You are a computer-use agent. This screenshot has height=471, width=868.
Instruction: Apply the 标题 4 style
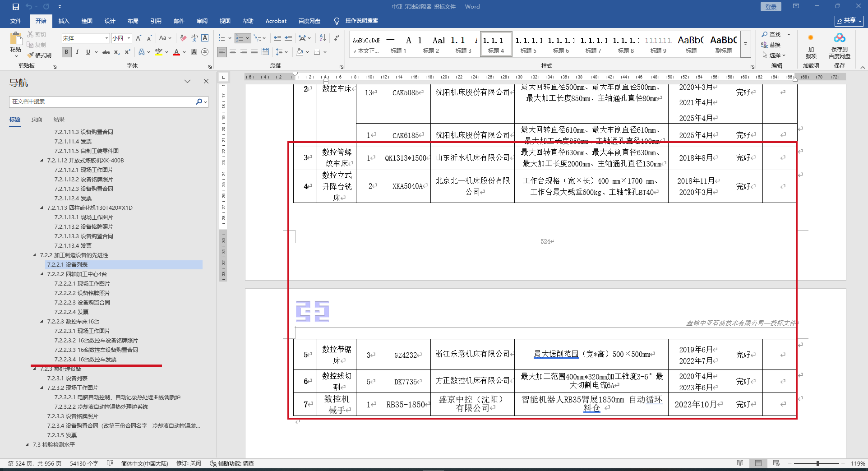pyautogui.click(x=496, y=44)
